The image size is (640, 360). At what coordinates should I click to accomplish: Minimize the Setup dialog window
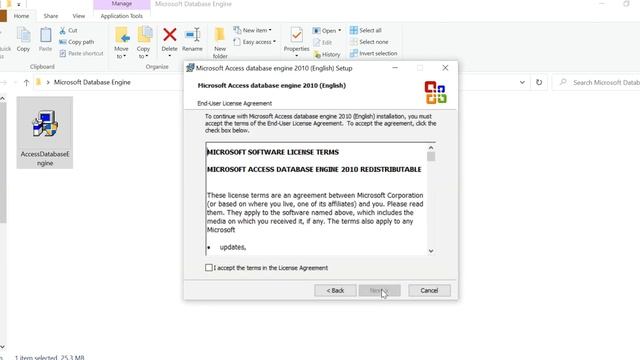click(x=395, y=68)
